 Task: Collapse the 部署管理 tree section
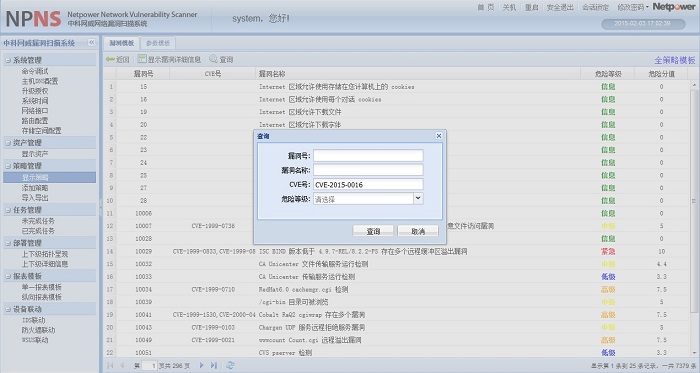[x=8, y=243]
